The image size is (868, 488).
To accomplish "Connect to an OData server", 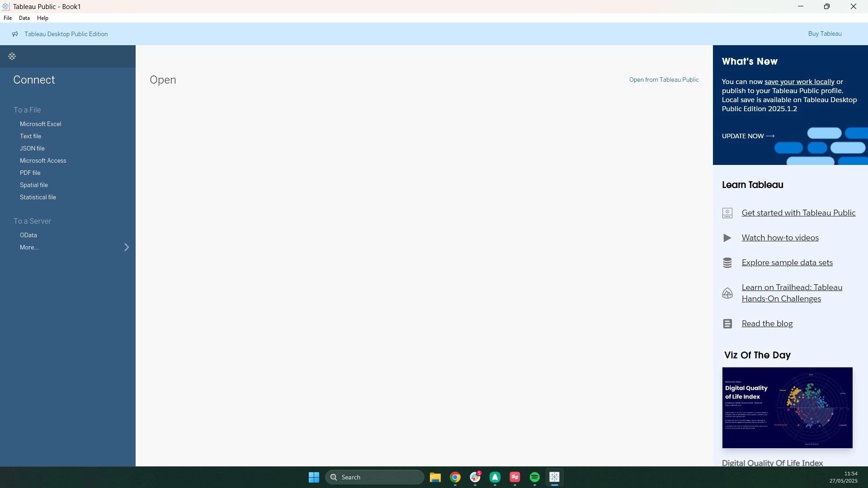I will tap(28, 235).
